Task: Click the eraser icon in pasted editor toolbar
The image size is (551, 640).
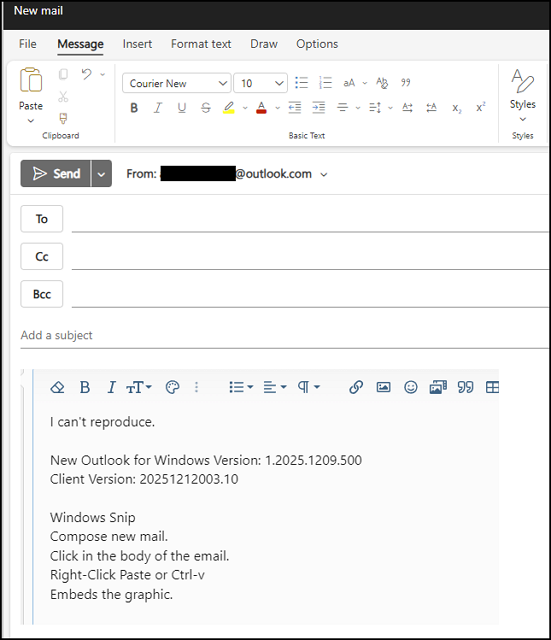Action: [58, 387]
